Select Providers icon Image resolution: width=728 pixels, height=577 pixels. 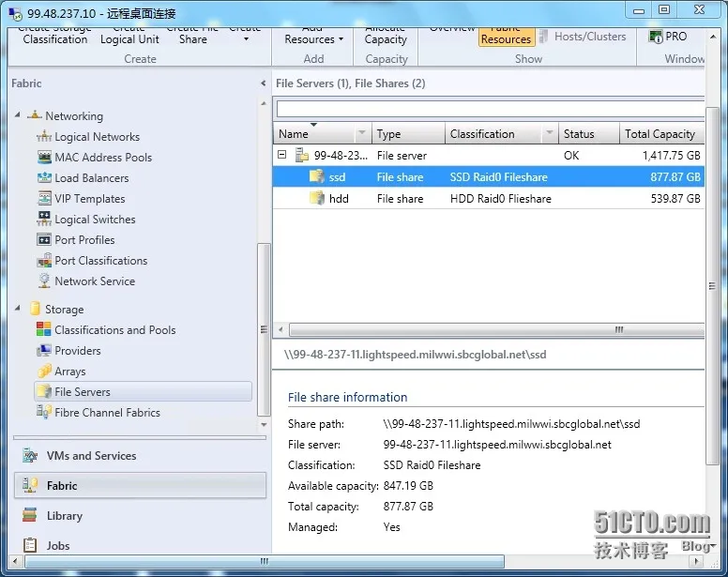tap(44, 351)
